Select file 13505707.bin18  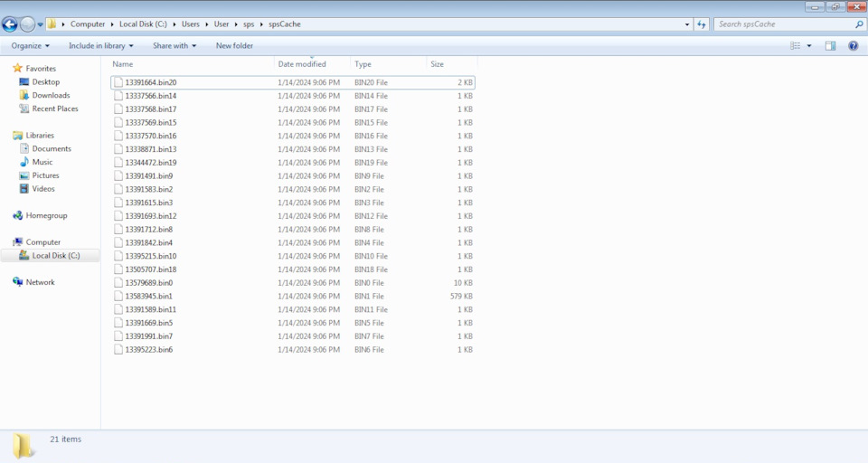(293, 269)
